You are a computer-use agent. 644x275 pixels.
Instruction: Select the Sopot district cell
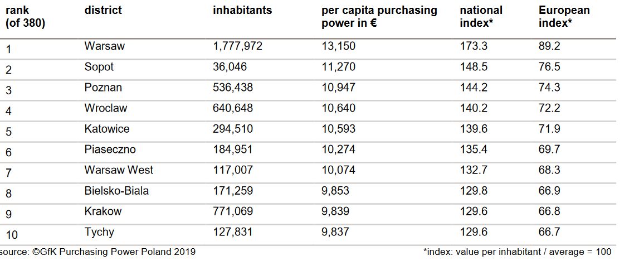(99, 67)
